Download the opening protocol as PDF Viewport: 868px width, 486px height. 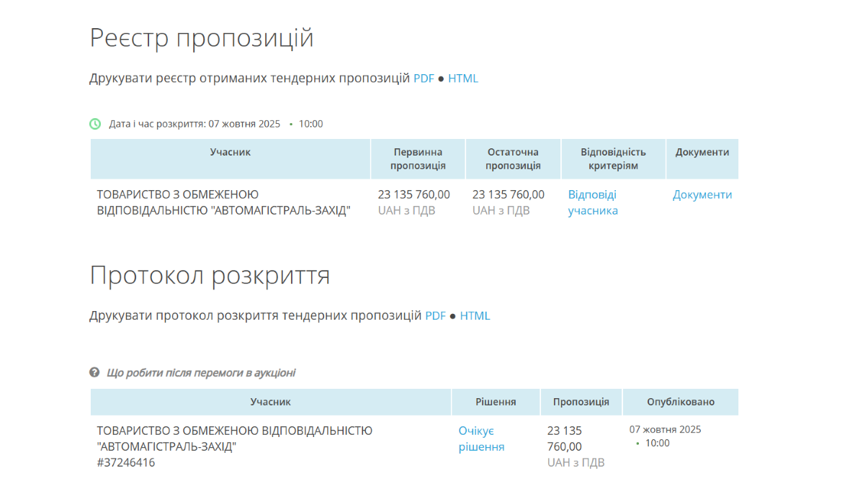click(436, 315)
